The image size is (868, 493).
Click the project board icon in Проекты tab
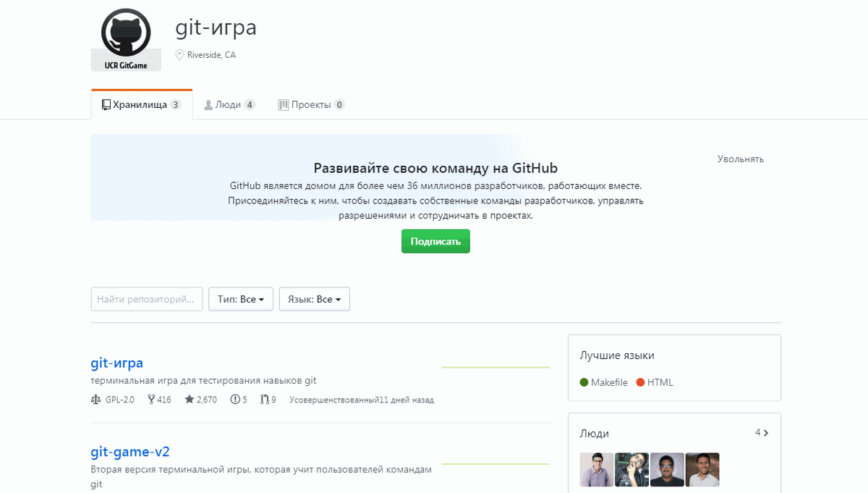coord(284,105)
